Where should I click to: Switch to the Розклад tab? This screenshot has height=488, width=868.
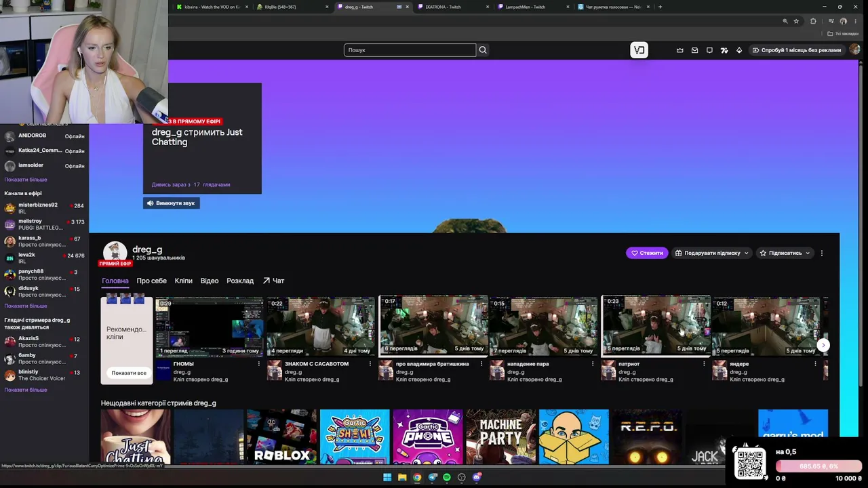pyautogui.click(x=240, y=281)
